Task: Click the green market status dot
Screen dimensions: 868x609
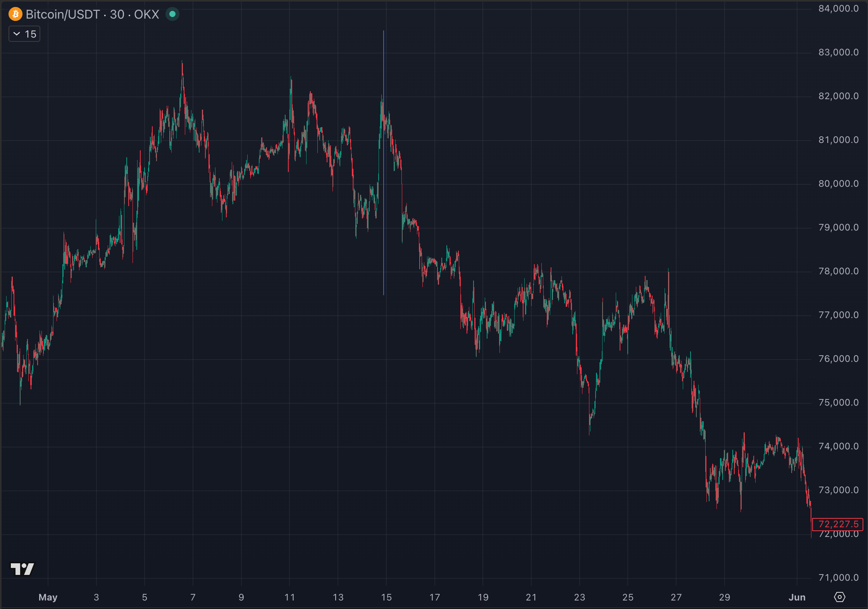Action: (172, 14)
